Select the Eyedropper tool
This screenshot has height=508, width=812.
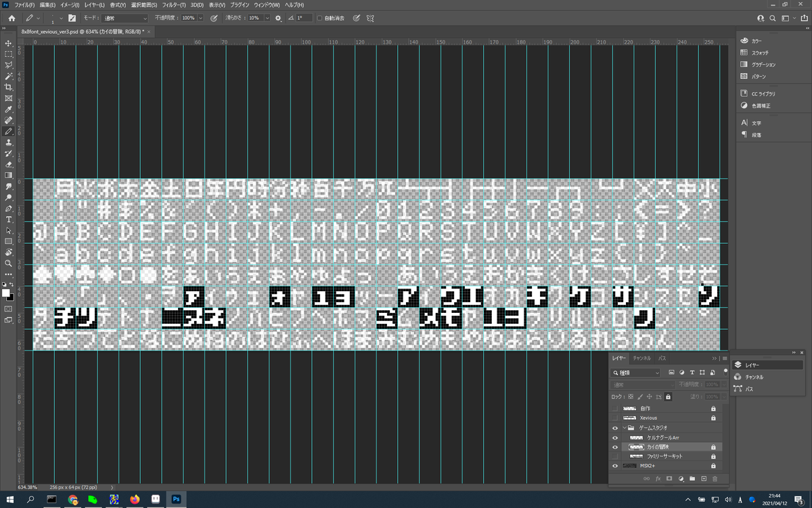tap(9, 109)
